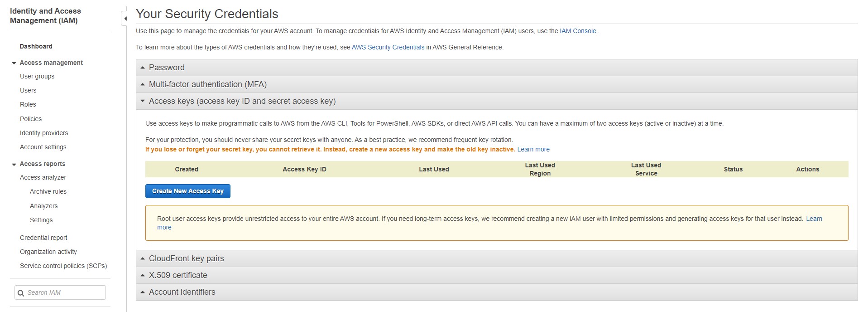Open User groups in sidebar
Image resolution: width=868 pixels, height=312 pixels.
[37, 76]
